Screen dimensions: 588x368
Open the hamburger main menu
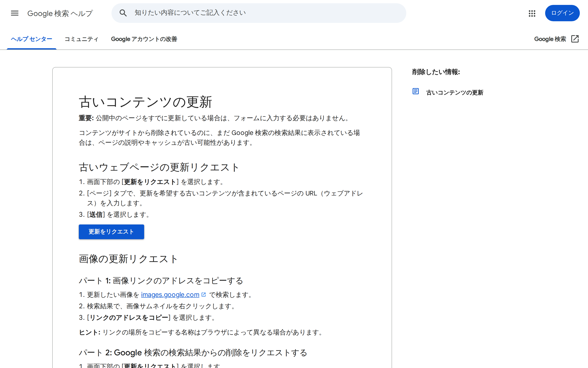[x=14, y=13]
